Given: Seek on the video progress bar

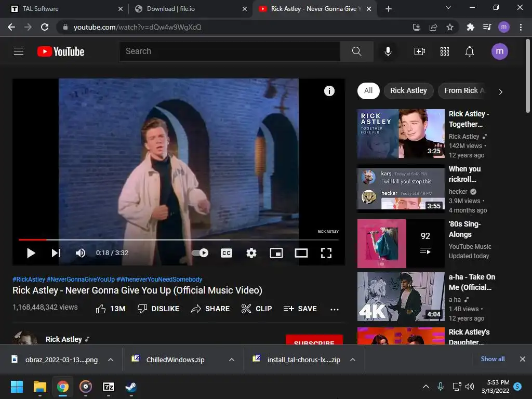Looking at the screenshot, I should tap(179, 240).
